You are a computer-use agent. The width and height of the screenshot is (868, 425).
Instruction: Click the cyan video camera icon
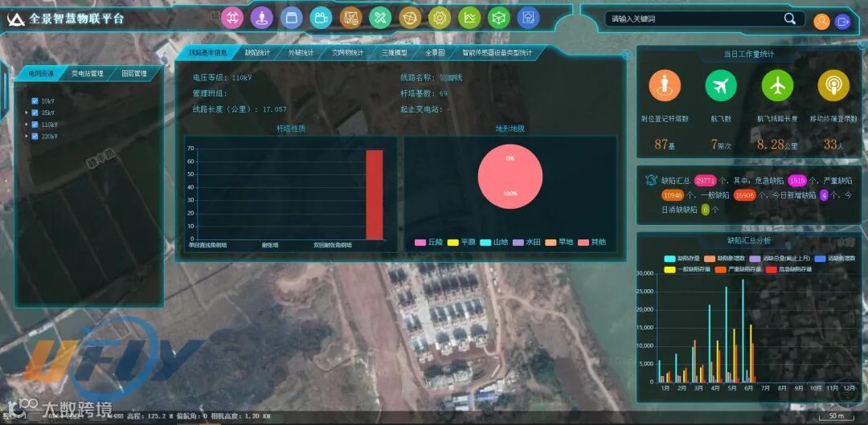point(321,18)
